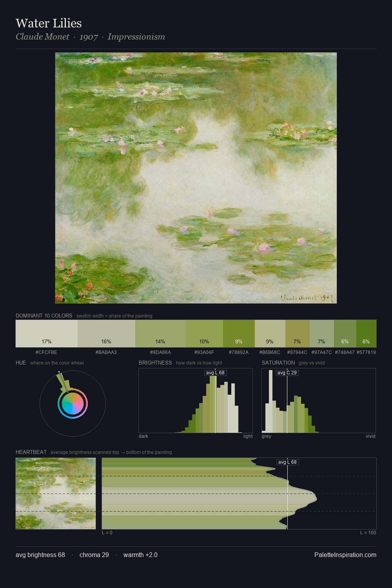
Task: Click the "Impressionism" style label
Action: coord(136,37)
